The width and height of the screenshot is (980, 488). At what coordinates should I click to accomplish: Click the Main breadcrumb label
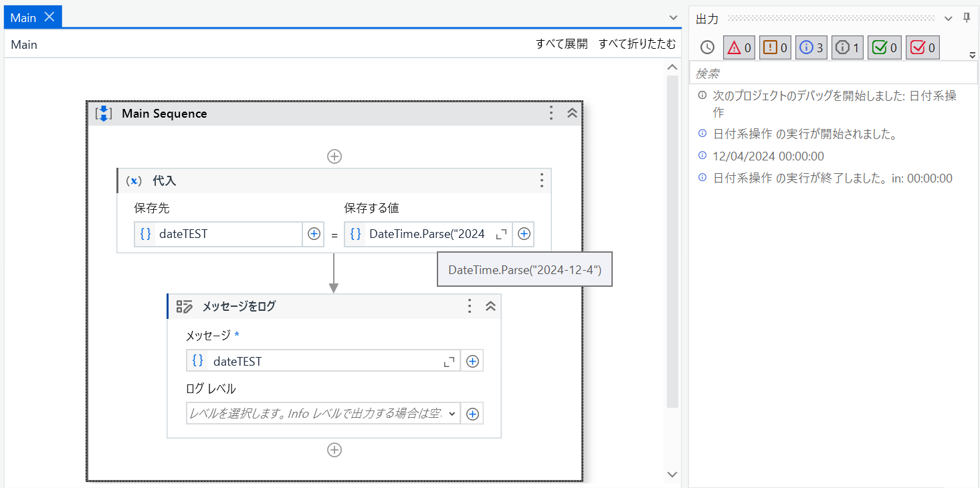[x=24, y=45]
